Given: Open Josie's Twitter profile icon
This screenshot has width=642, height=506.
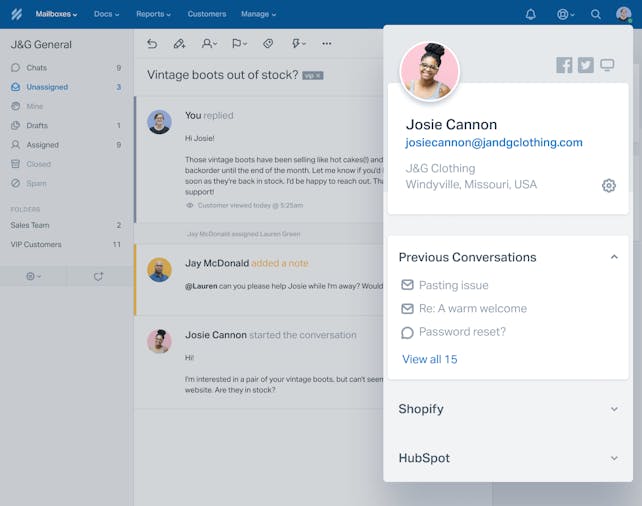Looking at the screenshot, I should tap(586, 65).
